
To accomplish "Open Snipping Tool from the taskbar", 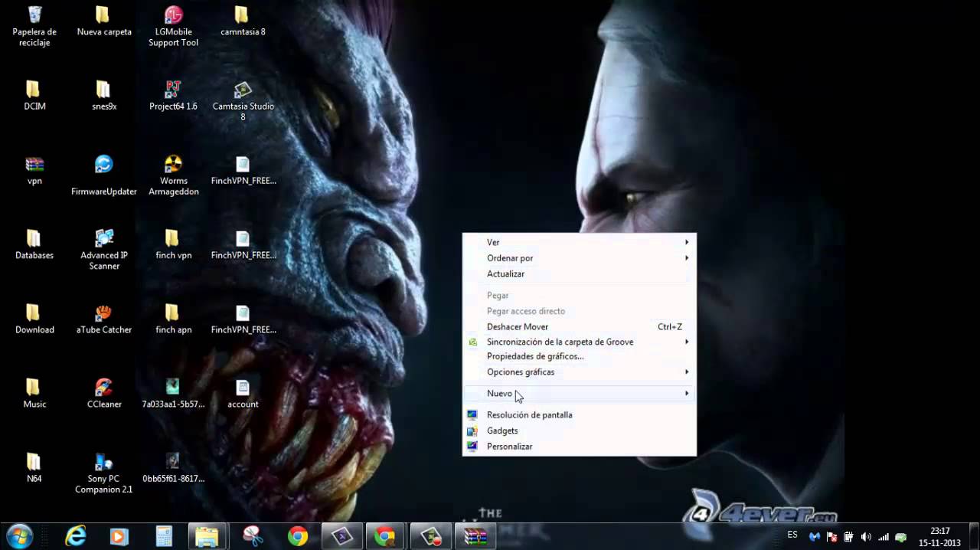I will 253,536.
